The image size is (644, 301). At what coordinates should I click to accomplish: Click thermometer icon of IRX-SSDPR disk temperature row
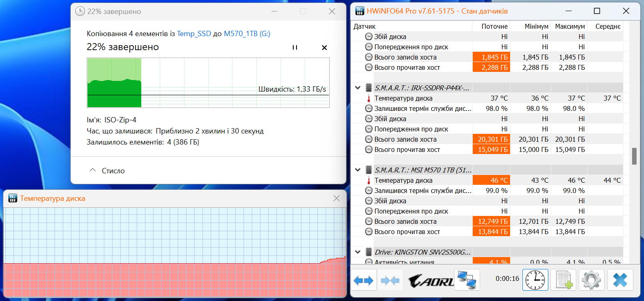click(x=369, y=98)
